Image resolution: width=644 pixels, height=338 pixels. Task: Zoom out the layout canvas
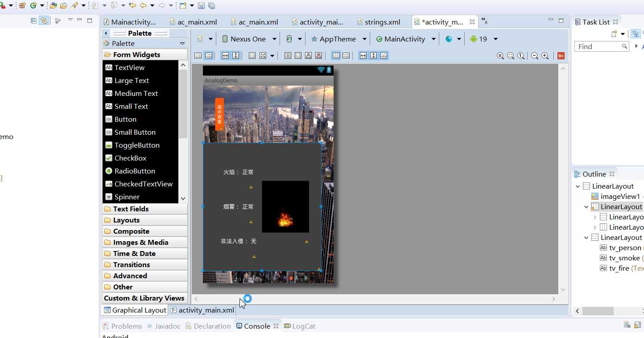point(534,56)
